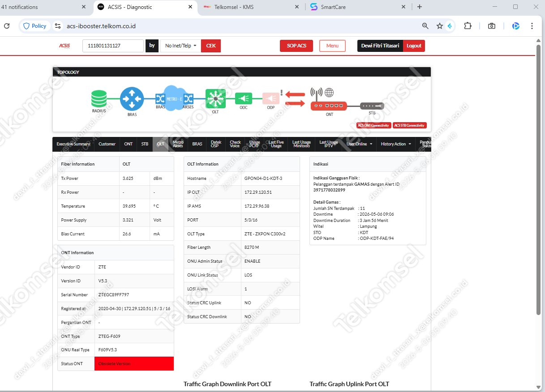Click the RADIUS database icon in topology
The height and width of the screenshot is (392, 545).
(x=99, y=98)
